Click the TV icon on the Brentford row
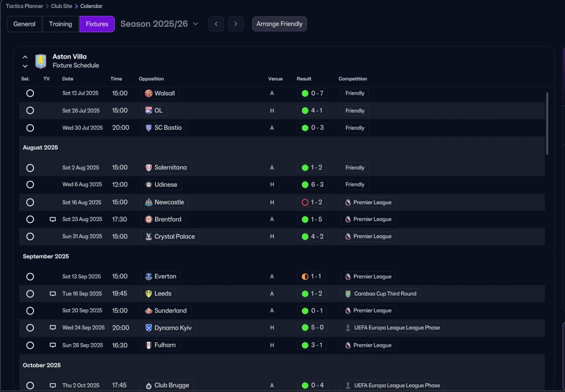 (53, 219)
